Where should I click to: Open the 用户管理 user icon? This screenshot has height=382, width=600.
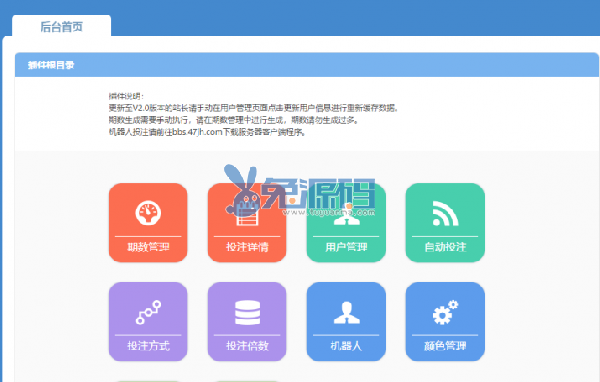coord(346,215)
